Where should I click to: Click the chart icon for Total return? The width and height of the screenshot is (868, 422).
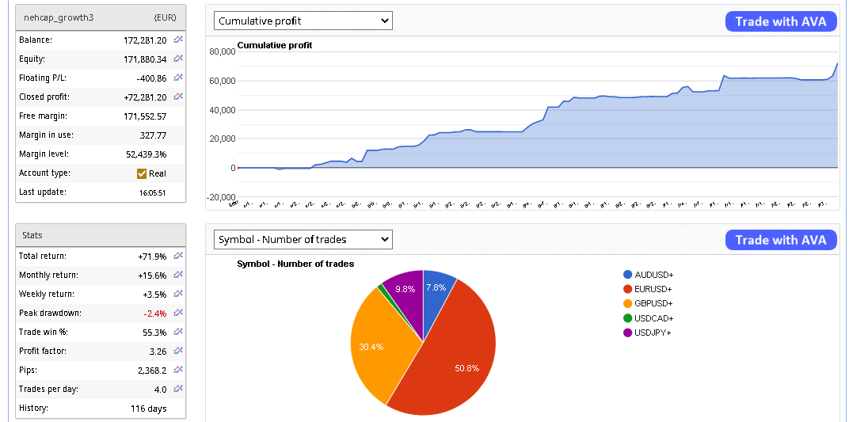coord(178,256)
